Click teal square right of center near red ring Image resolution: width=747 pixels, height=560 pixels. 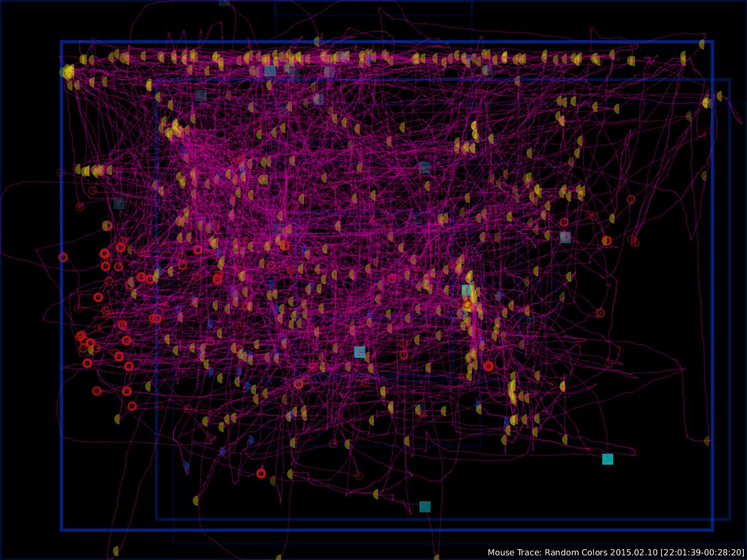click(565, 237)
